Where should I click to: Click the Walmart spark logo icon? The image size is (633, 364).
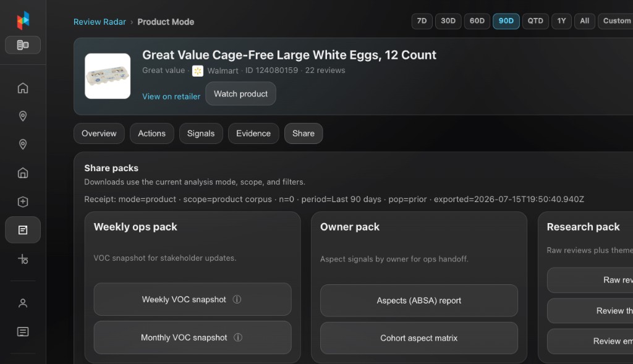point(197,71)
